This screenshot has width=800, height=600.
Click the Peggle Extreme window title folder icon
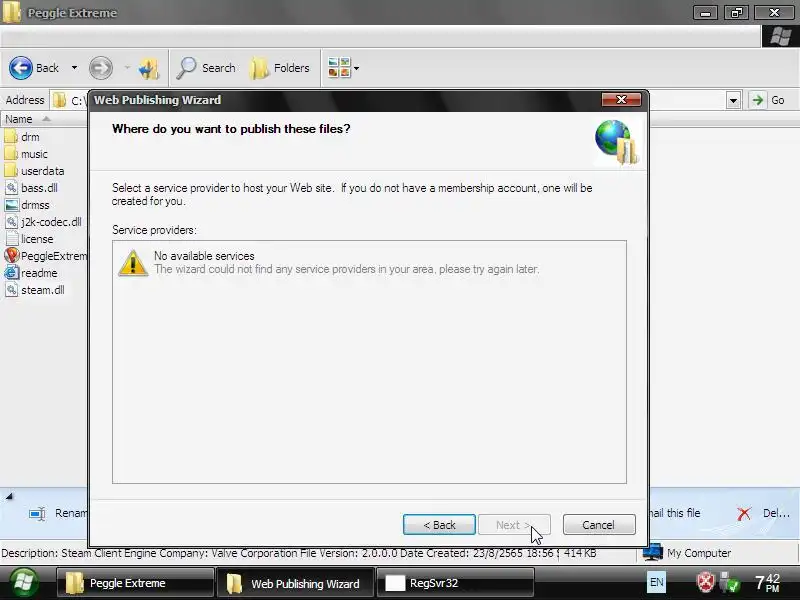coord(12,12)
